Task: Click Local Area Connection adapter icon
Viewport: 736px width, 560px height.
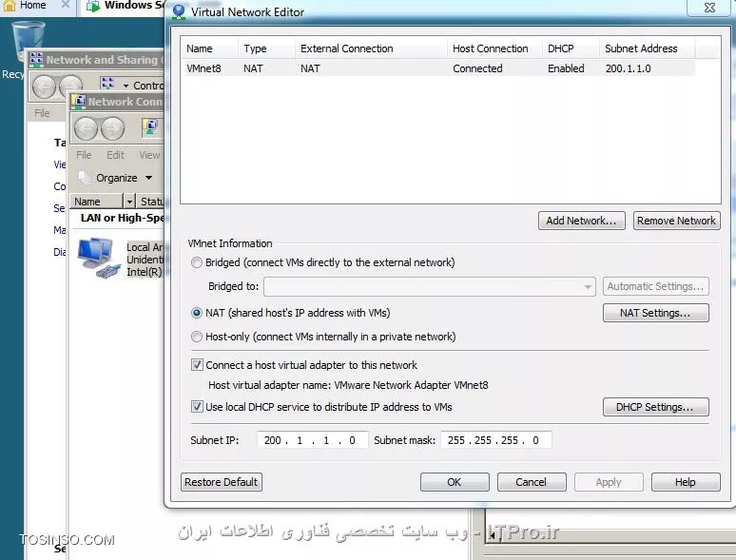Action: 98,259
